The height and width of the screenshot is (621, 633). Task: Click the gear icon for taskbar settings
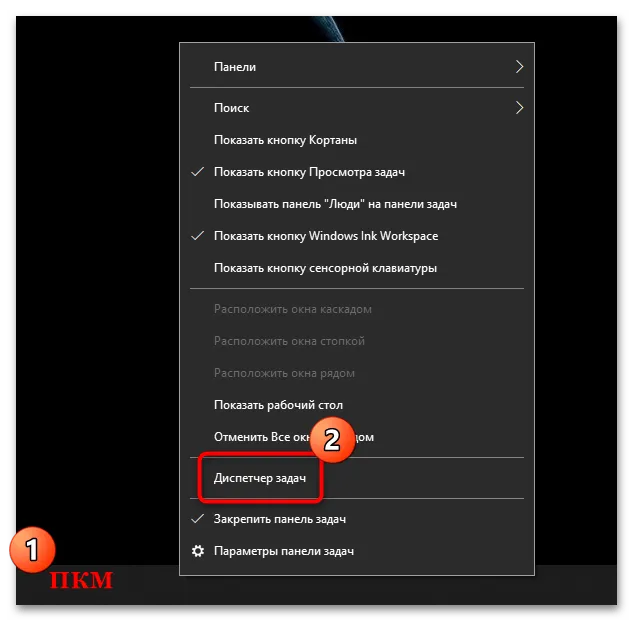[197, 551]
